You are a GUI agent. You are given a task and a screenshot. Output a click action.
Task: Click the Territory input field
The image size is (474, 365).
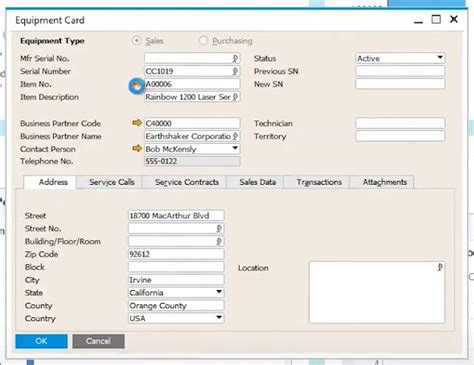tap(400, 136)
